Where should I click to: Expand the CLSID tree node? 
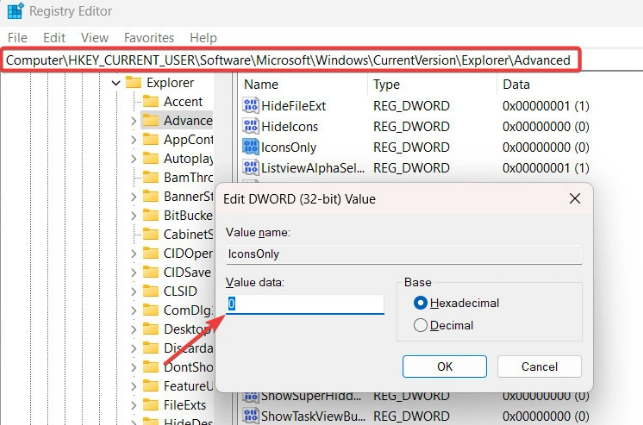(x=134, y=291)
